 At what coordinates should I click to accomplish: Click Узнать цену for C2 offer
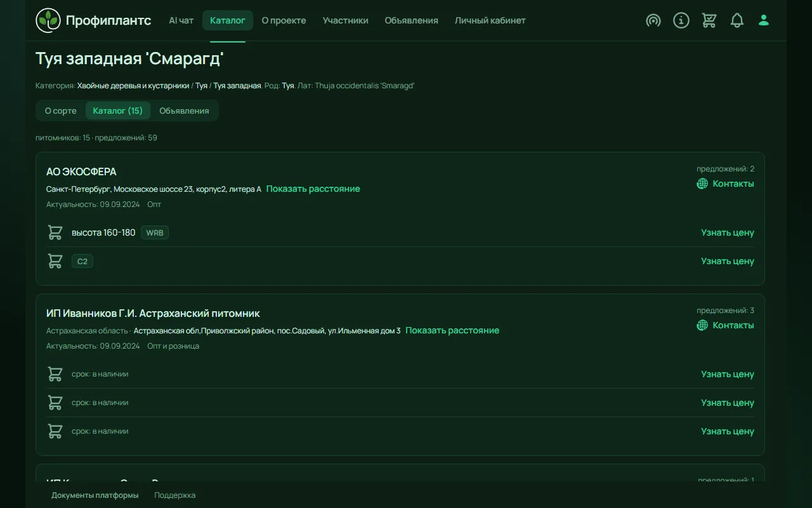pyautogui.click(x=728, y=261)
